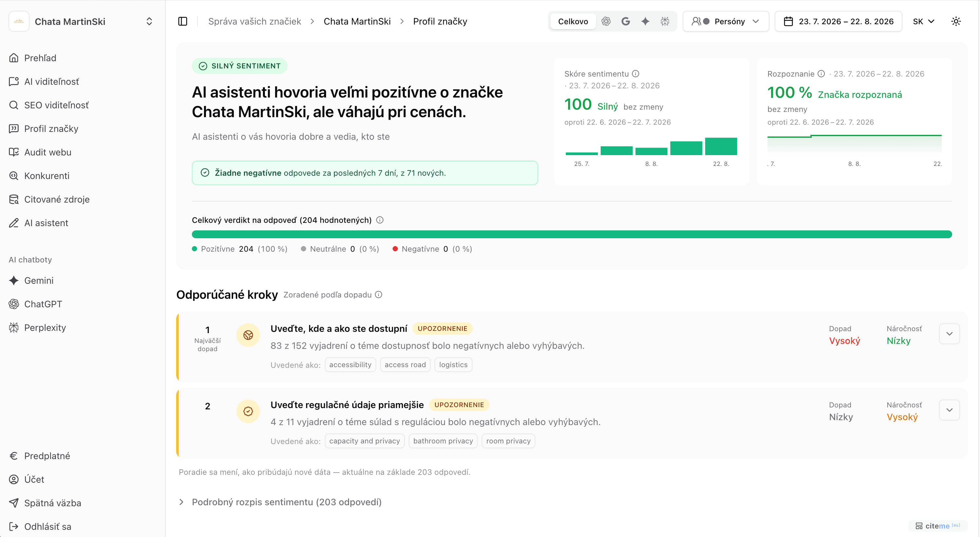Click Chata MartinSki breadcrumb link
The height and width of the screenshot is (537, 980).
coord(357,21)
